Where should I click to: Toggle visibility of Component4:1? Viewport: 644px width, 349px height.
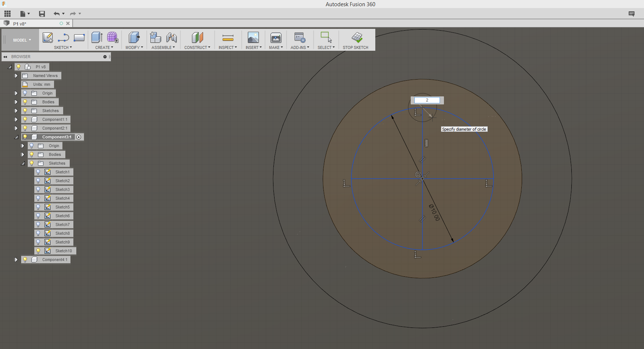(25, 260)
